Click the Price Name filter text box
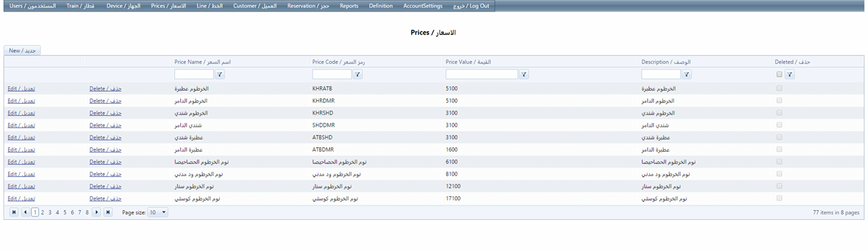868x251 pixels. point(194,75)
